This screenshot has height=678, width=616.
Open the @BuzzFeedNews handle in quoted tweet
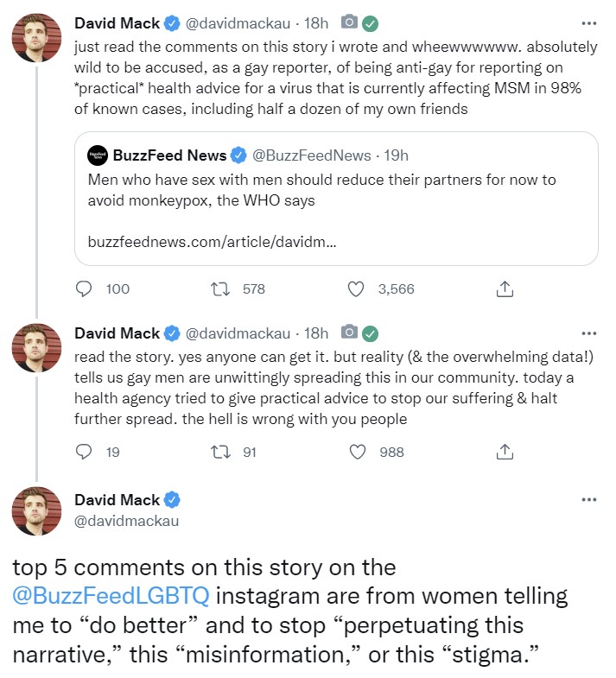(312, 155)
